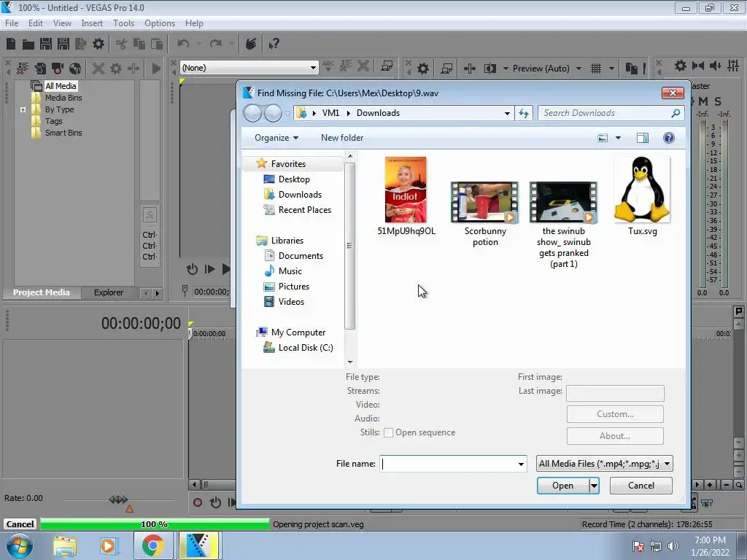Click the Rate scrub slider control

[x=118, y=499]
